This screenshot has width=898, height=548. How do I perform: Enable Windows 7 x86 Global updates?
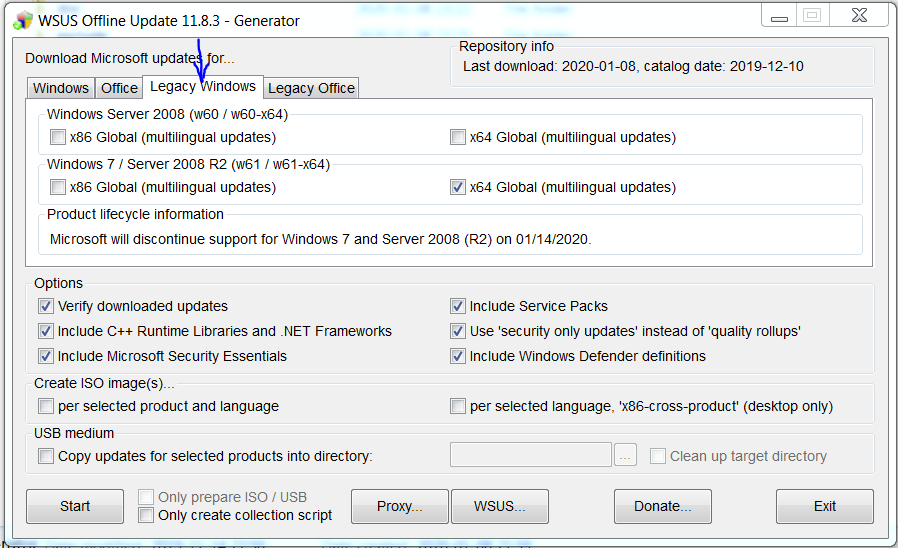tap(58, 187)
